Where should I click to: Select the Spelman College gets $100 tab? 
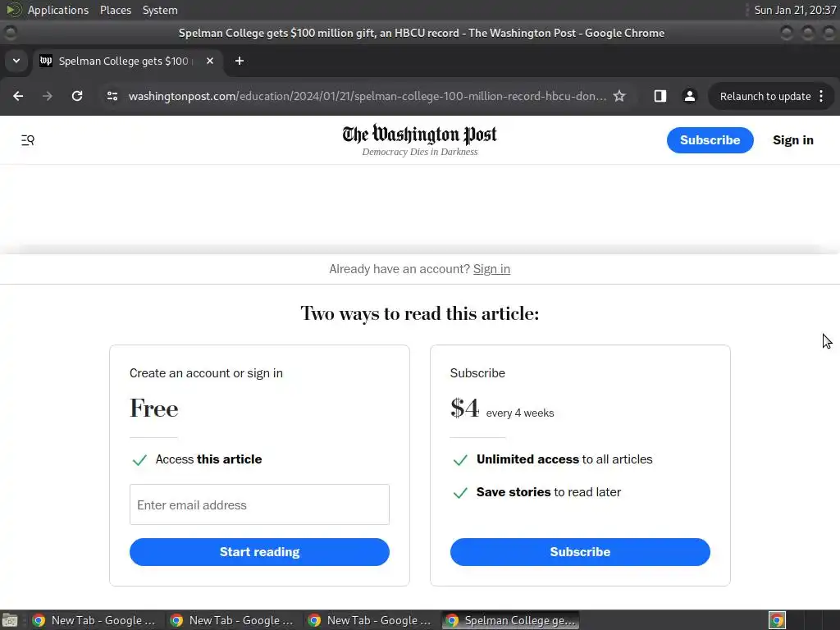point(127,61)
